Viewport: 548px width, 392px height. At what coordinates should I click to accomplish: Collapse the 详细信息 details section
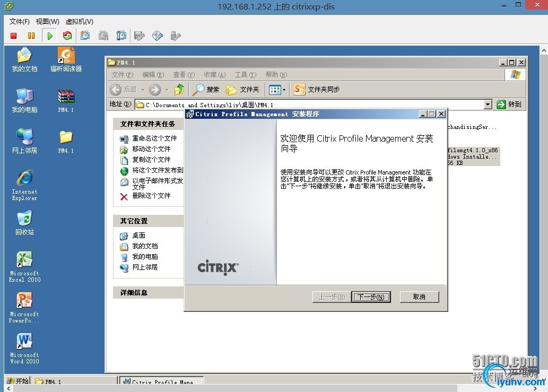click(x=148, y=292)
